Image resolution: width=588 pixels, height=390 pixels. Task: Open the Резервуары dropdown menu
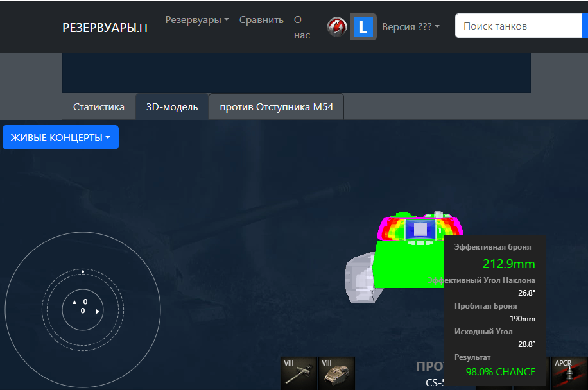pyautogui.click(x=197, y=20)
